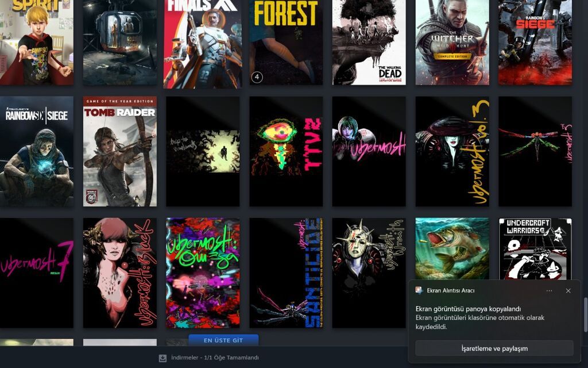Open The Forest game cover

point(286,42)
